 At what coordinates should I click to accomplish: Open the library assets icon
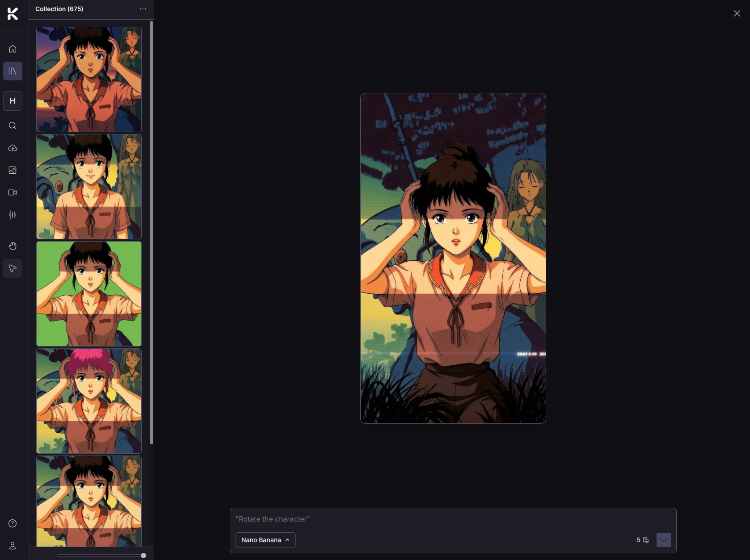[13, 71]
